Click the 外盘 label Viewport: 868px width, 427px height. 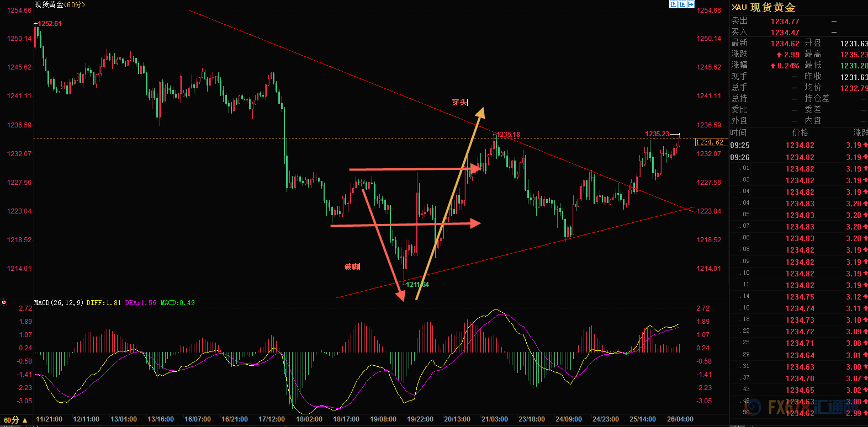[x=739, y=121]
